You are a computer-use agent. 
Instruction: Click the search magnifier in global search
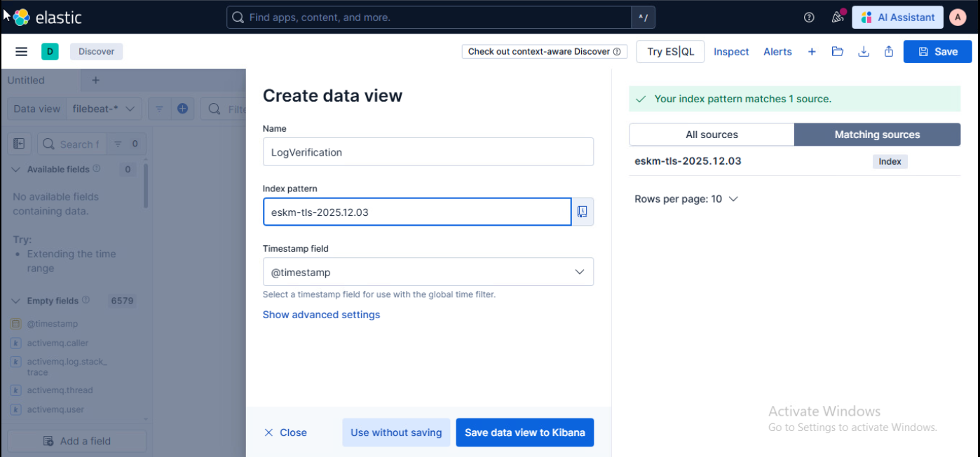click(x=238, y=18)
